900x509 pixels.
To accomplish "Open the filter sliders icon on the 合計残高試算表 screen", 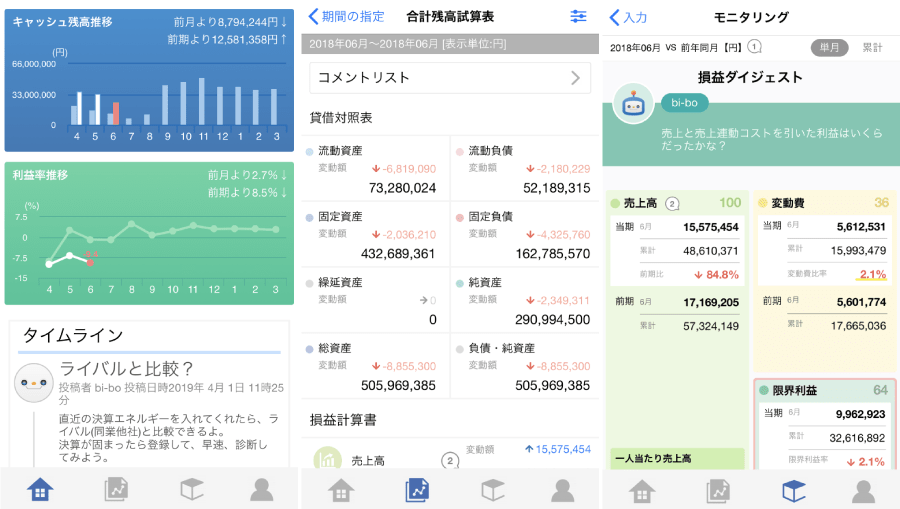I will point(578,17).
